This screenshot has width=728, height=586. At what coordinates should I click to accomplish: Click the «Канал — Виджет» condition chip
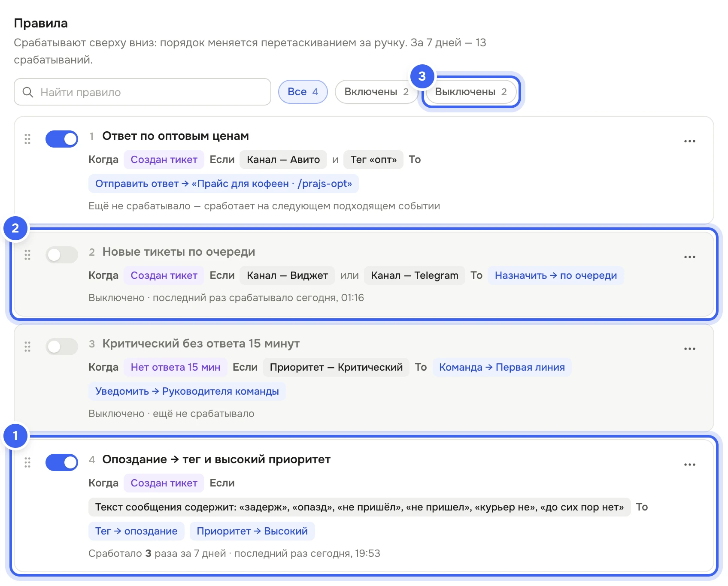point(287,275)
